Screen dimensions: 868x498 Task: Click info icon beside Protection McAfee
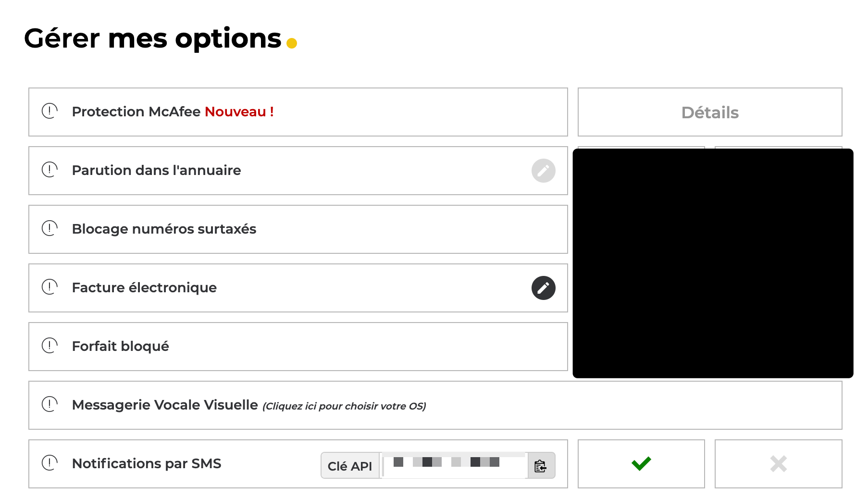pos(50,111)
